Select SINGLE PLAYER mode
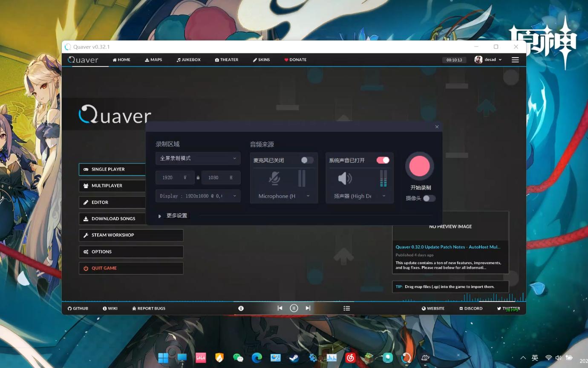Viewport: 588px width, 368px height. [x=112, y=169]
